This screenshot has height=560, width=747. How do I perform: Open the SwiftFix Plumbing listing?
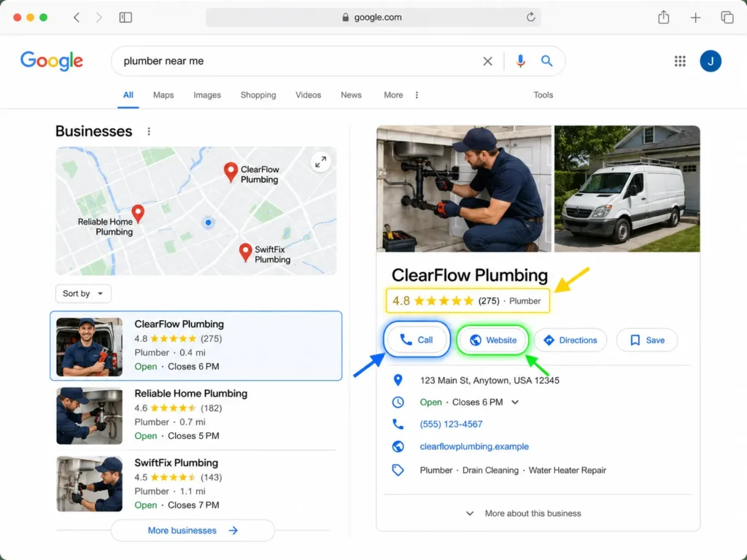[x=196, y=484]
